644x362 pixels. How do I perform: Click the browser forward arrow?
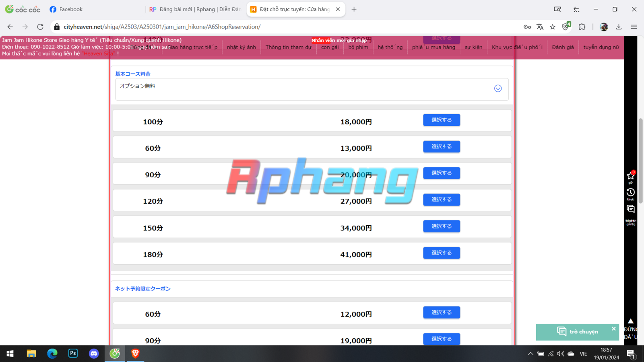[x=25, y=27]
